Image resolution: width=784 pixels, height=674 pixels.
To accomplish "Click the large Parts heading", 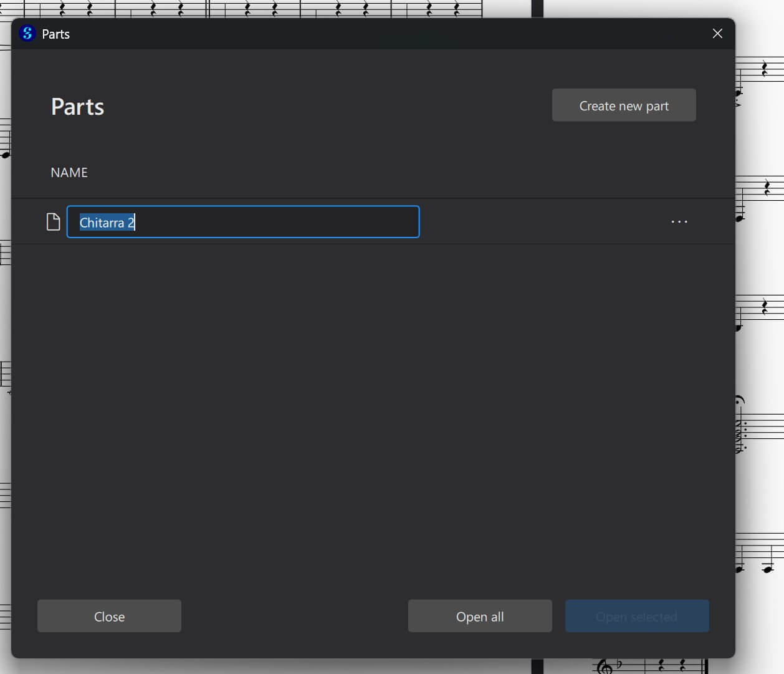I will [x=78, y=107].
